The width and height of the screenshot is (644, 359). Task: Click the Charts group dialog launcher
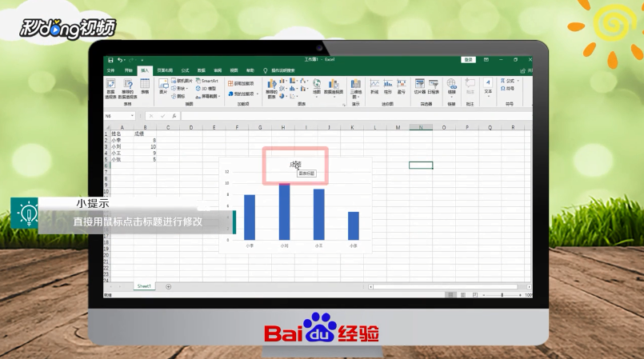(344, 105)
